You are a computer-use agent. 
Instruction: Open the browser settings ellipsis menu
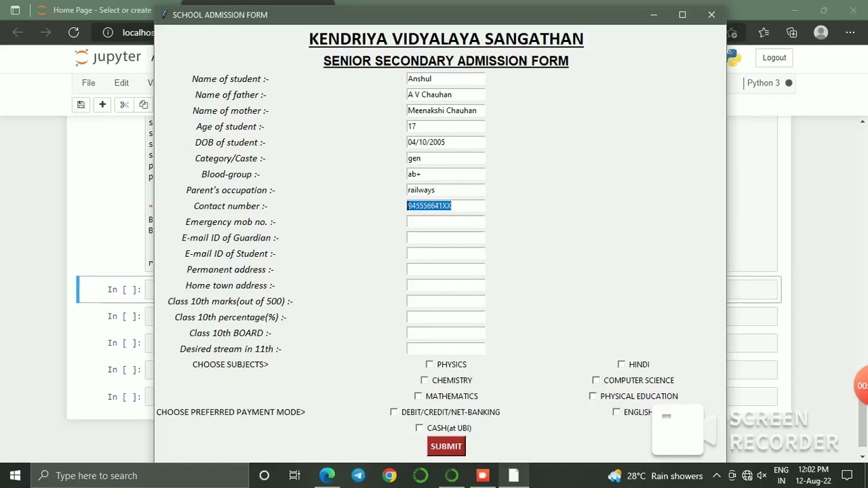pos(850,33)
